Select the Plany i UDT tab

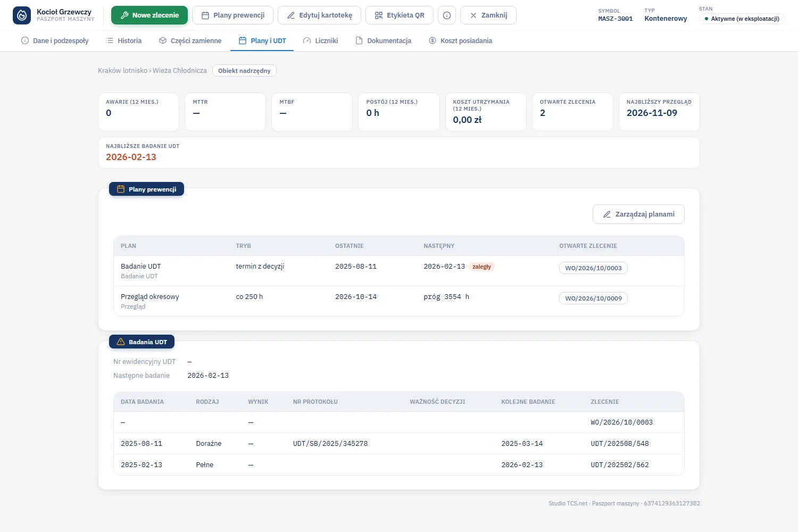pyautogui.click(x=262, y=41)
